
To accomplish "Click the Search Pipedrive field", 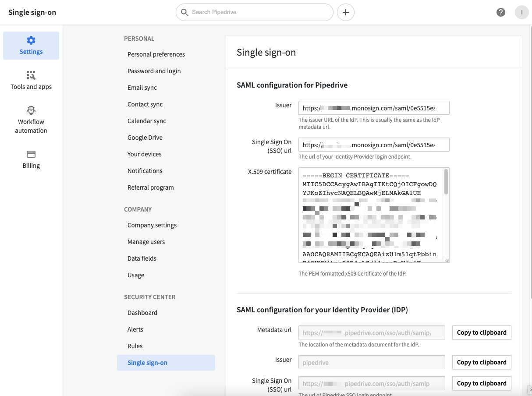I will point(259,12).
